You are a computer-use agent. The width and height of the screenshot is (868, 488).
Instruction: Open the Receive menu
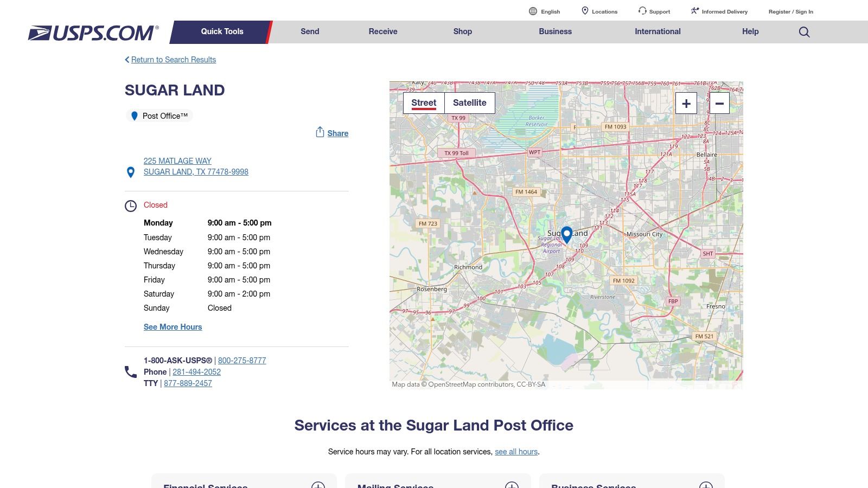[x=383, y=32]
